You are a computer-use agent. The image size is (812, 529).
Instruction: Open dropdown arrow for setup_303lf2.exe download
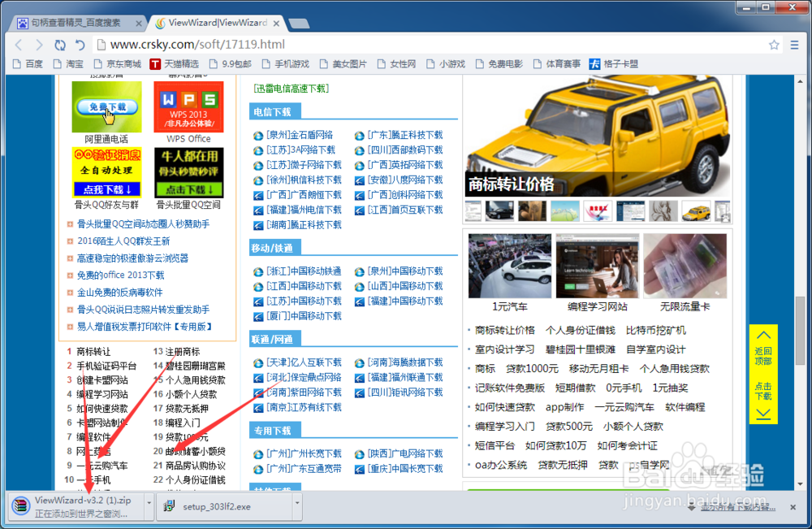[297, 502]
